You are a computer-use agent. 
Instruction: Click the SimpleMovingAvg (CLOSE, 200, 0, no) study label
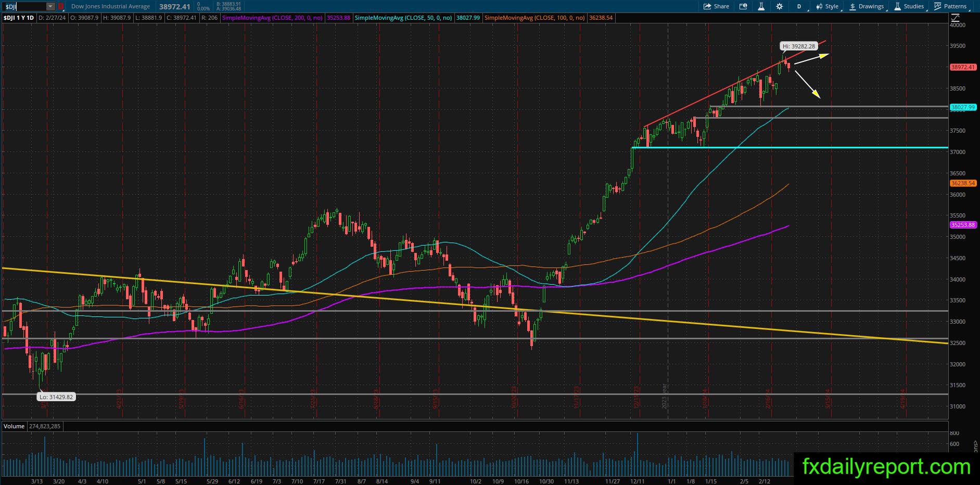[272, 18]
